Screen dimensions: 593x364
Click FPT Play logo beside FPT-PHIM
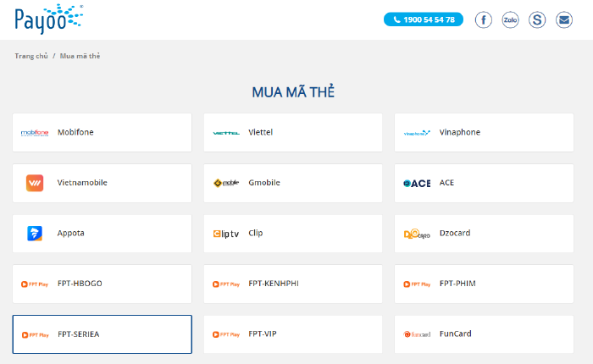pyautogui.click(x=417, y=284)
